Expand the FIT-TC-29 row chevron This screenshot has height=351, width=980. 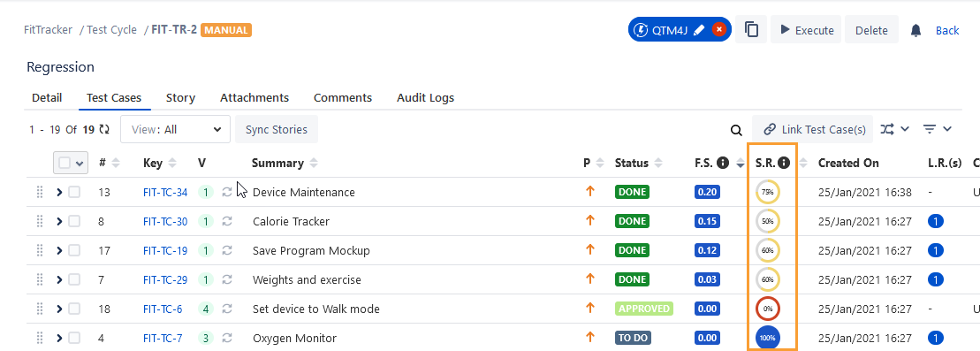coord(59,279)
